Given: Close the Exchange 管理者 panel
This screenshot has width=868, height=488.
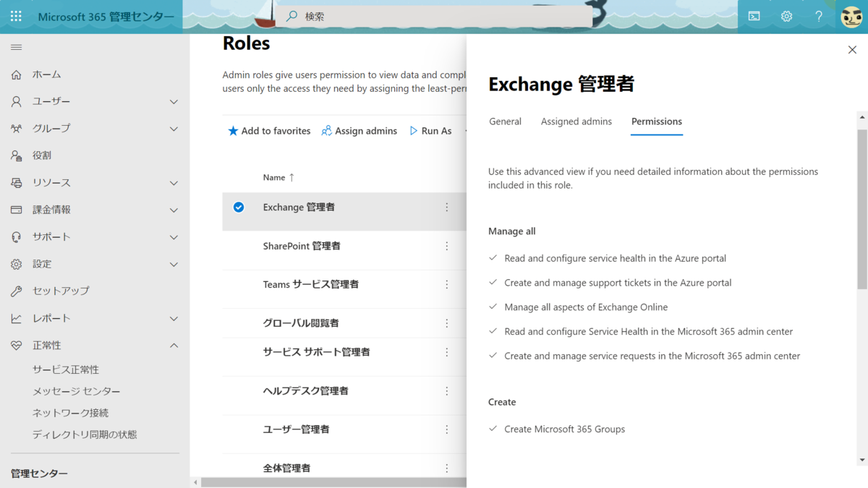Looking at the screenshot, I should coord(852,50).
